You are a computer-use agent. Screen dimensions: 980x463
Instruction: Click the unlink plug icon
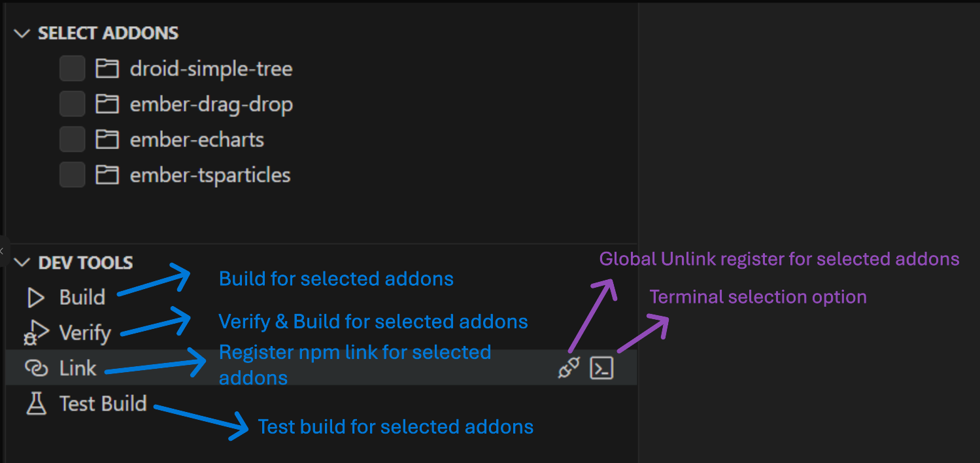(x=569, y=368)
